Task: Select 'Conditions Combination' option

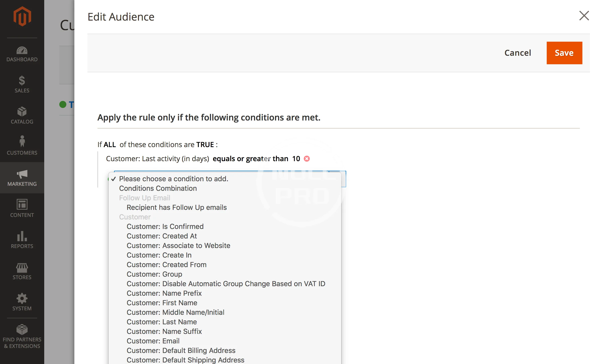Action: [158, 188]
